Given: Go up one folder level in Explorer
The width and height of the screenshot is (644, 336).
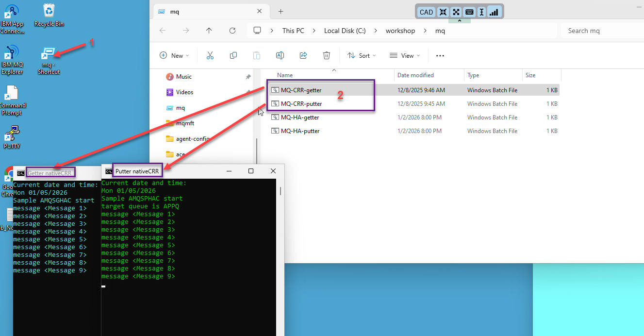Looking at the screenshot, I should (x=209, y=31).
